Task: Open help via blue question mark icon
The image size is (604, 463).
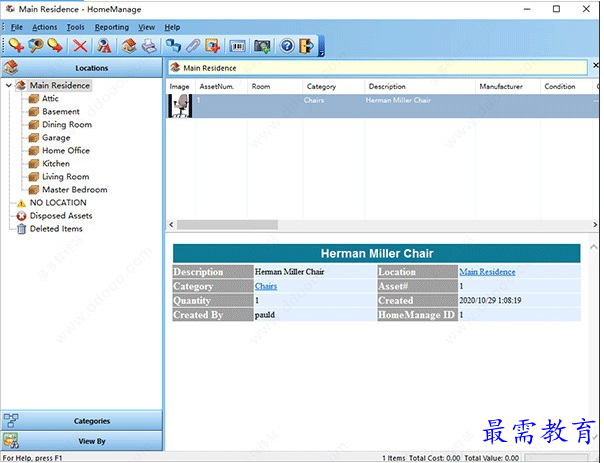Action: 287,46
